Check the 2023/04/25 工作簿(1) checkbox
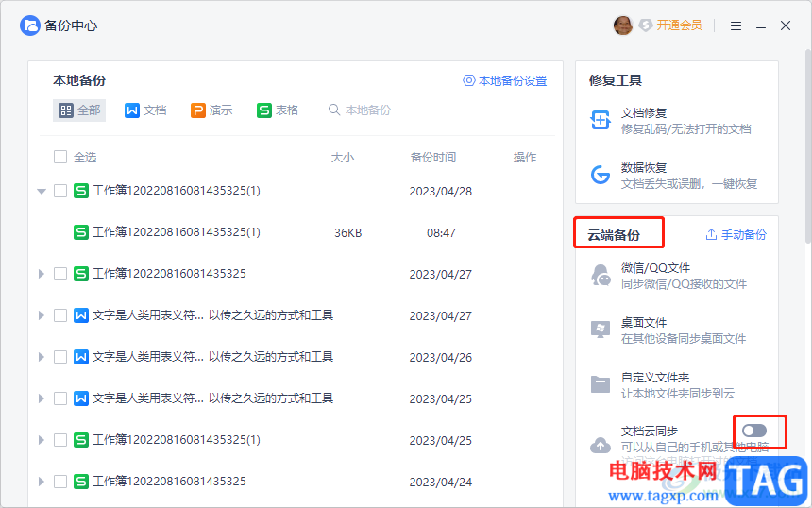 (x=60, y=440)
